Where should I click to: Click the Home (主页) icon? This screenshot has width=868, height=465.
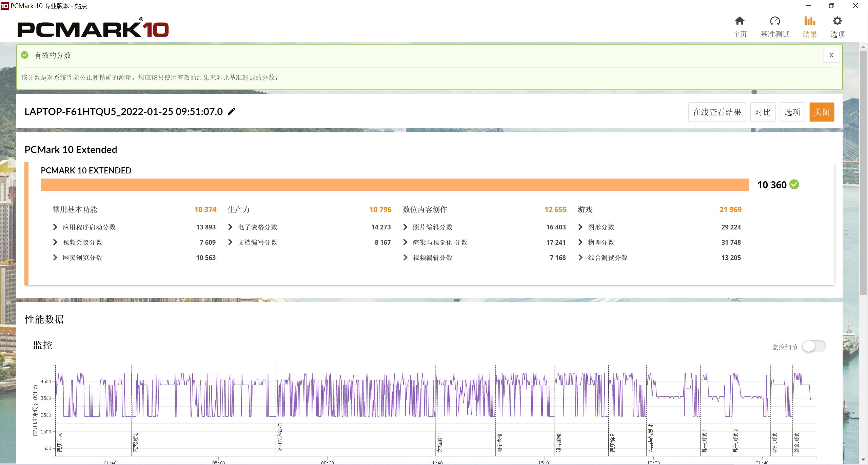pyautogui.click(x=739, y=21)
